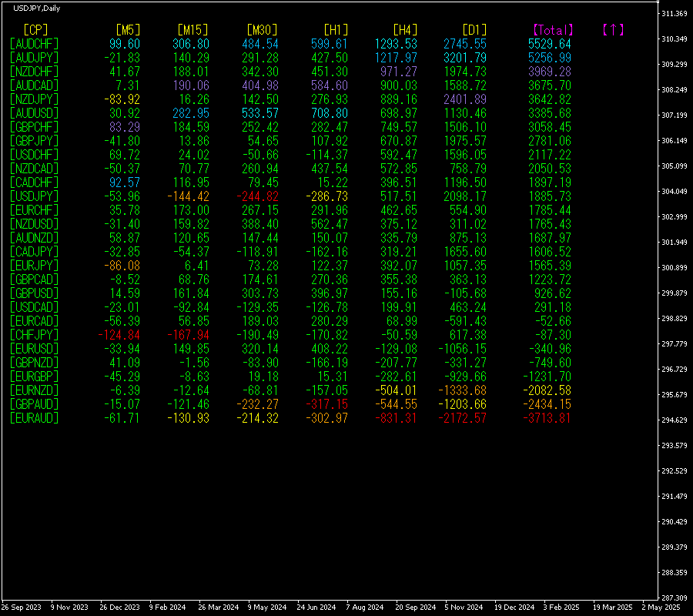Click the [H4] column header
This screenshot has width=693, height=616.
point(405,30)
